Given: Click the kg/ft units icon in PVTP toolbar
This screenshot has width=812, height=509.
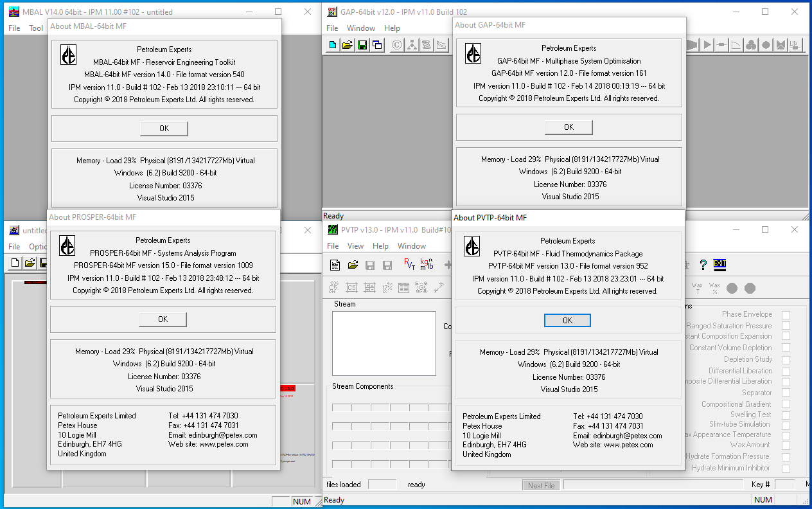Looking at the screenshot, I should pyautogui.click(x=427, y=264).
